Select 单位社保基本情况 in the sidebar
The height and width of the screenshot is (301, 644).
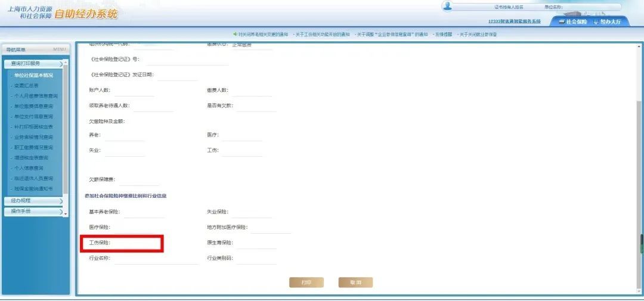(33, 76)
